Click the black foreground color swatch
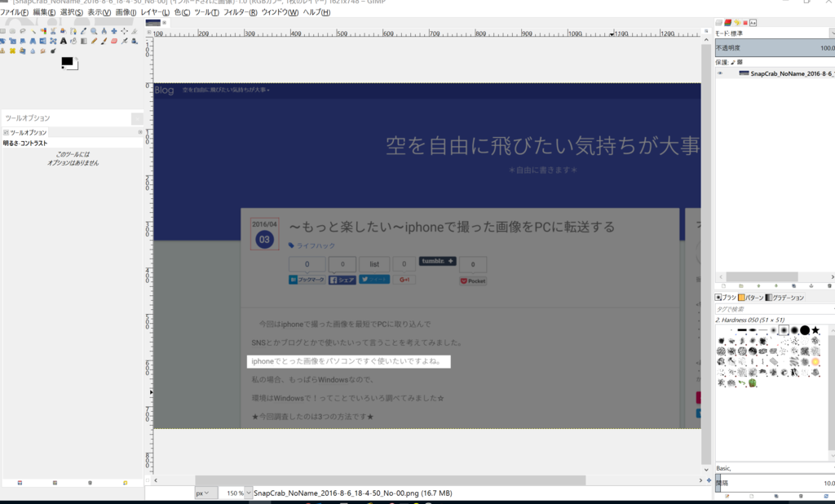 click(x=67, y=61)
